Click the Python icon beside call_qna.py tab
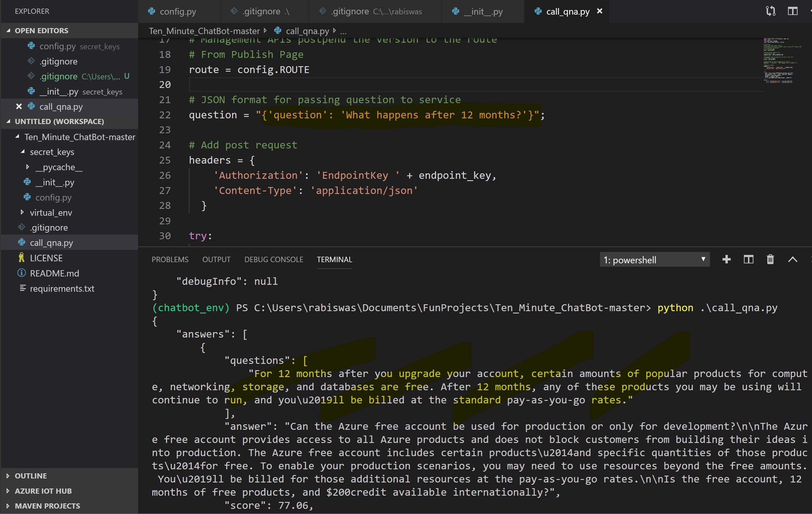The height and width of the screenshot is (514, 812). click(x=538, y=11)
